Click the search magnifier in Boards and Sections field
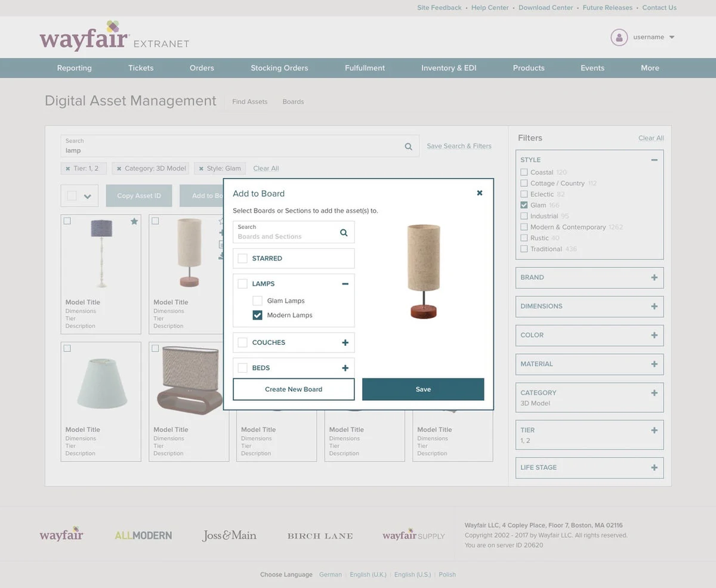This screenshot has width=716, height=588. point(344,233)
